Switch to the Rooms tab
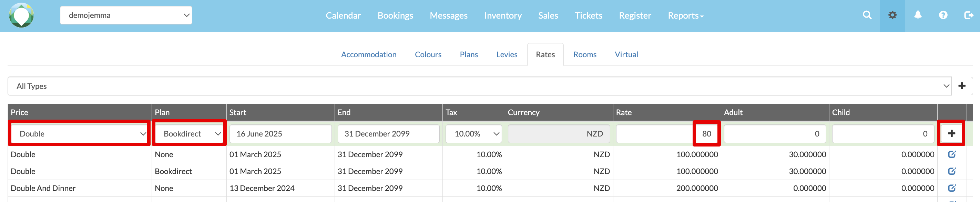The height and width of the screenshot is (202, 980). [584, 54]
